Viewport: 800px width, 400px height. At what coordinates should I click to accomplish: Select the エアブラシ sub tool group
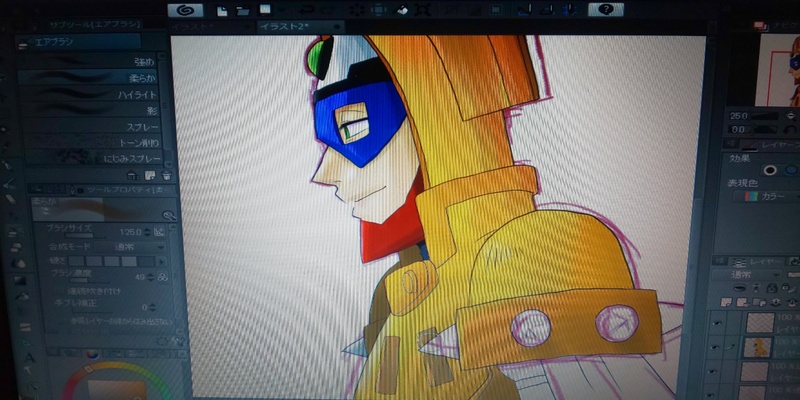point(78,42)
